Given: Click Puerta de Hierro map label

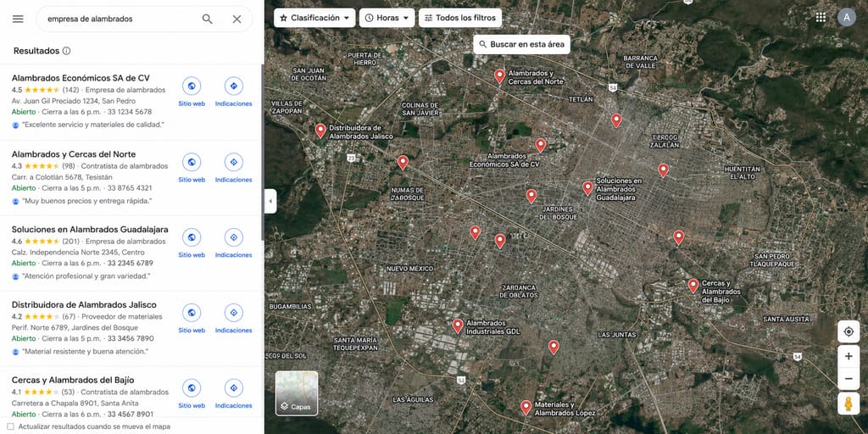Looking at the screenshot, I should (364, 58).
